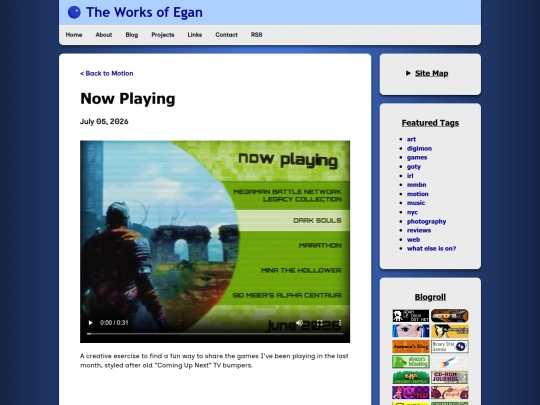
Task: Open the green grass blogroll badge
Action: click(x=411, y=377)
